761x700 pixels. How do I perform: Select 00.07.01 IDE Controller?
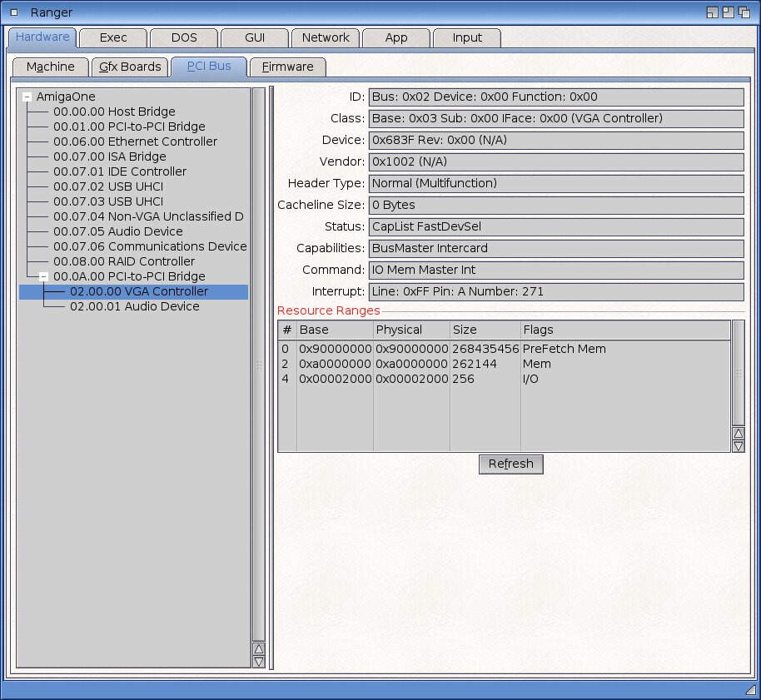point(120,171)
